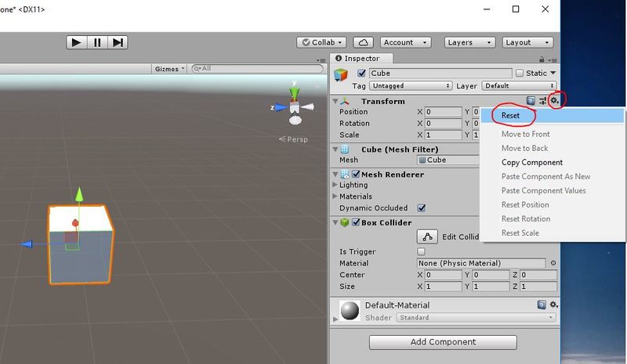Image resolution: width=627 pixels, height=364 pixels.
Task: Choose Reset in the context menu
Action: [x=553, y=116]
